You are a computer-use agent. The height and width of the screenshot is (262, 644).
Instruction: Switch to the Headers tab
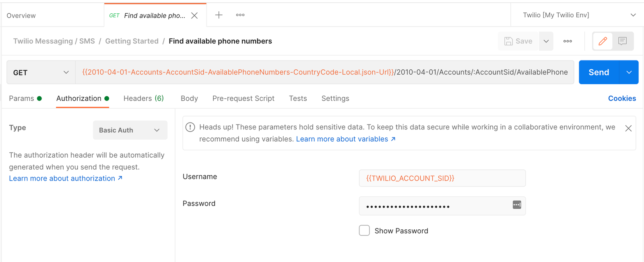pos(143,98)
